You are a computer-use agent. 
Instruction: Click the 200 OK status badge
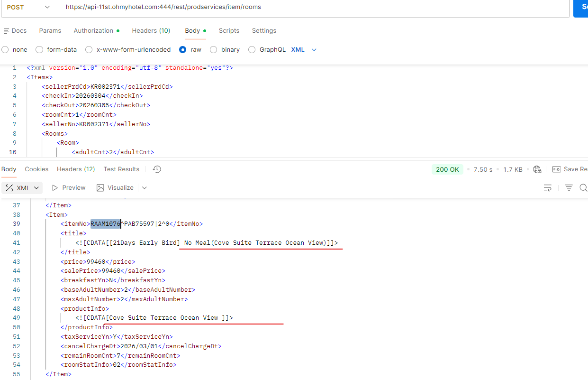pos(447,169)
